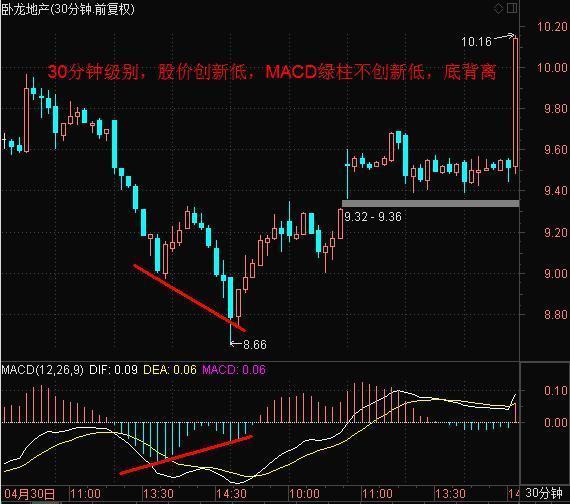
Task: Select the red 底背离 annotation text
Action: pos(470,72)
